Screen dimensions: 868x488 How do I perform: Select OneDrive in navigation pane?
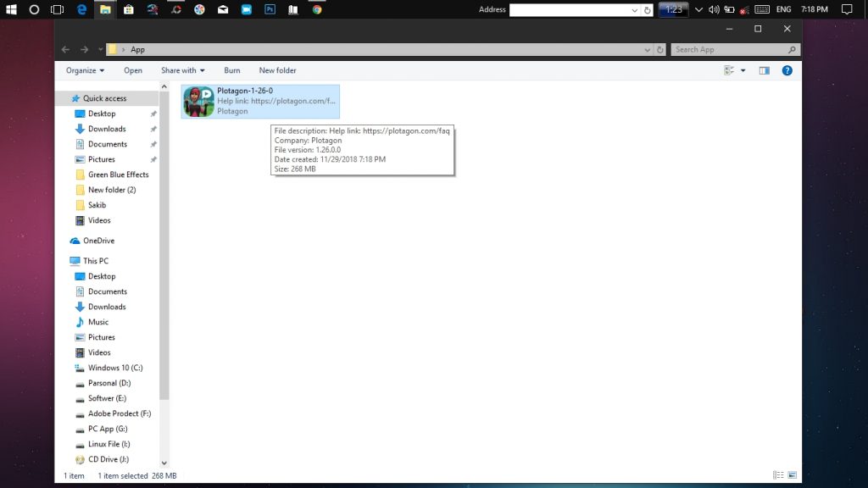click(98, 241)
